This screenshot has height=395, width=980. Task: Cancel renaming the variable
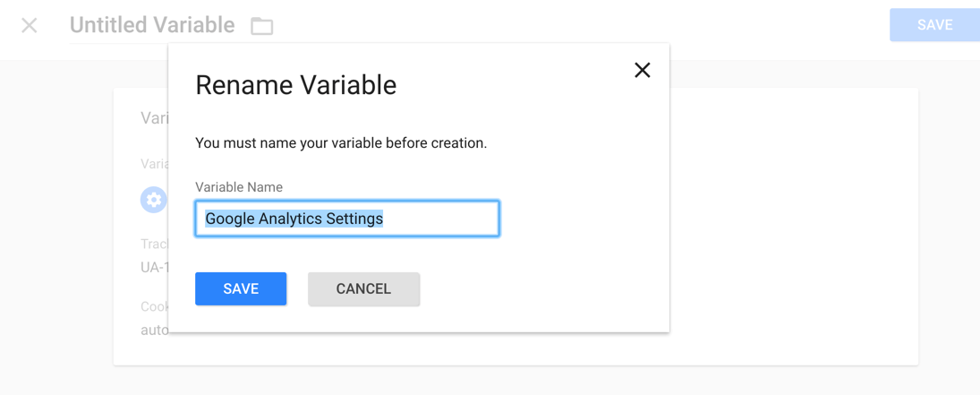363,288
